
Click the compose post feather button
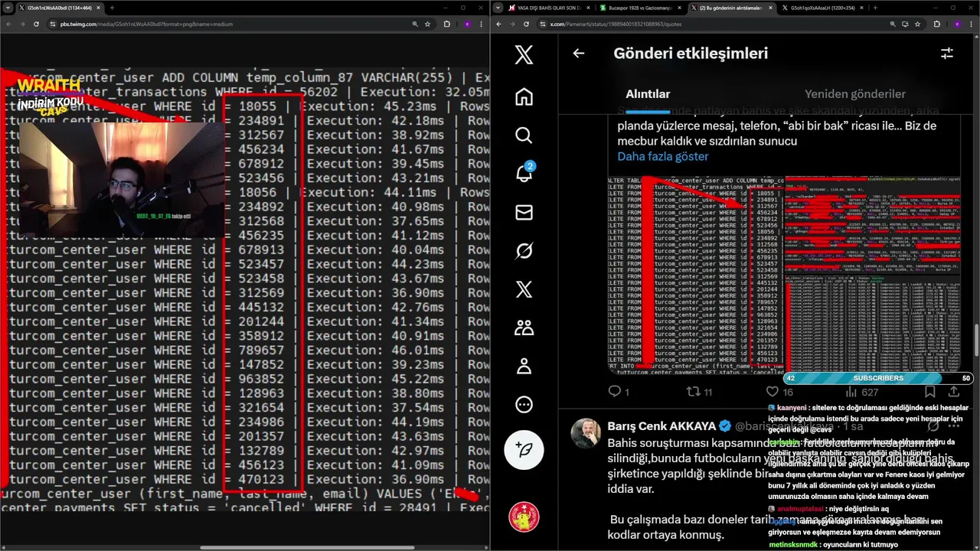click(x=524, y=449)
